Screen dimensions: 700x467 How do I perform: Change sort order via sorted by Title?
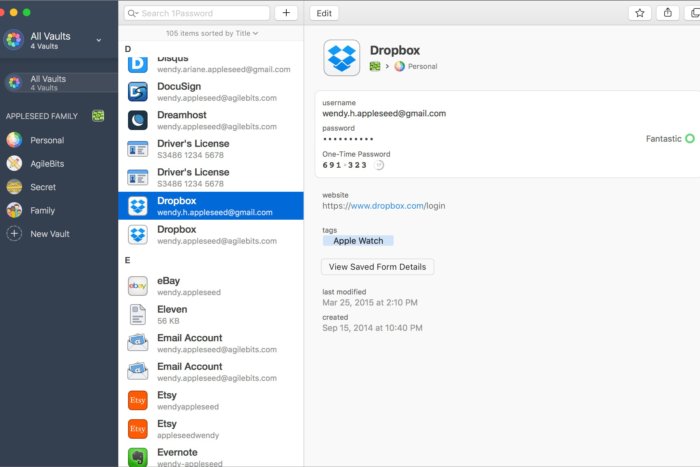click(x=212, y=33)
